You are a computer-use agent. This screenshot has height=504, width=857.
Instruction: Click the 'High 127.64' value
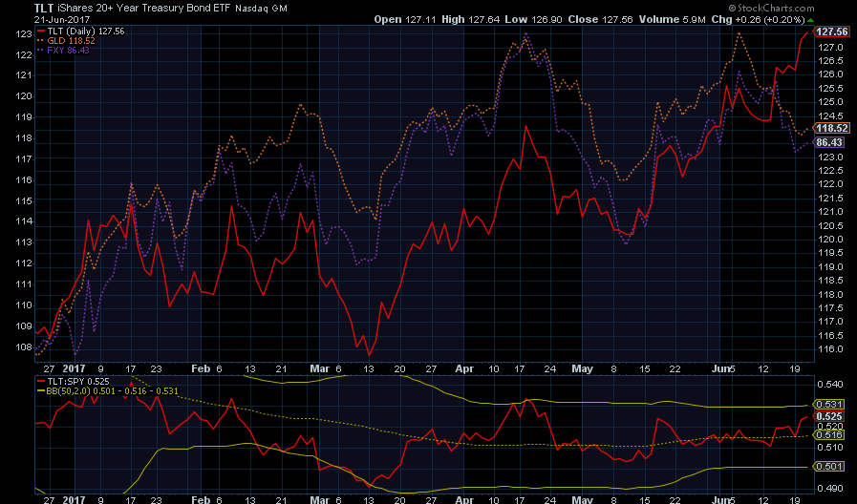pyautogui.click(x=471, y=19)
